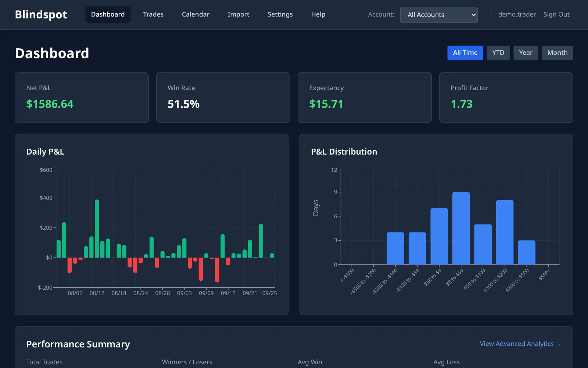Screen dimensions: 588x368
Task: Open the Import page
Action: pyautogui.click(x=239, y=14)
